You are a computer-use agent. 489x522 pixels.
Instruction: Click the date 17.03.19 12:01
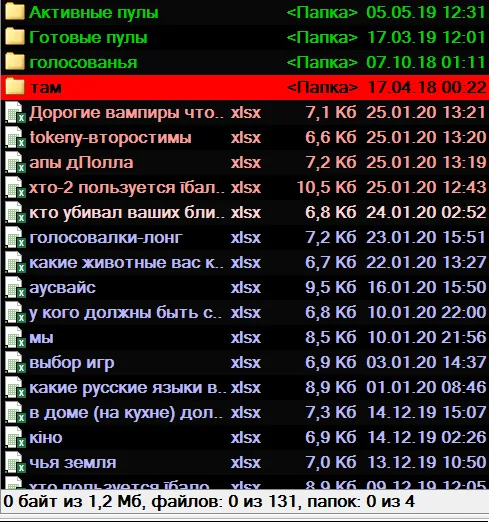click(426, 37)
